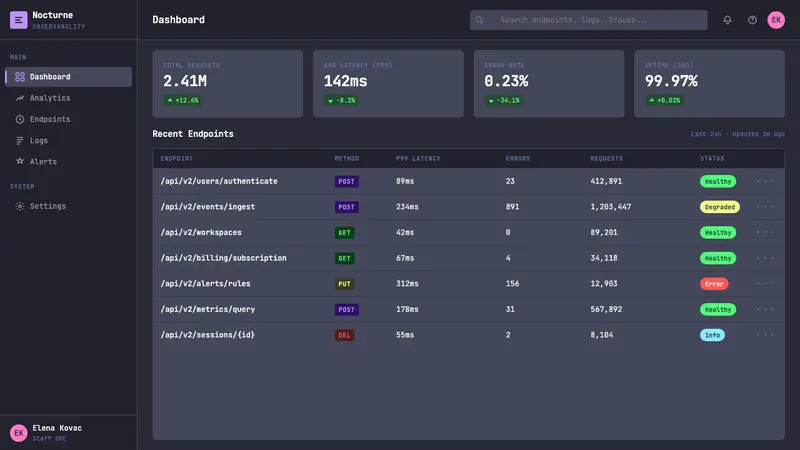Screen dimensions: 800x450
Task: Click the search magnifier icon
Action: click(x=480, y=20)
